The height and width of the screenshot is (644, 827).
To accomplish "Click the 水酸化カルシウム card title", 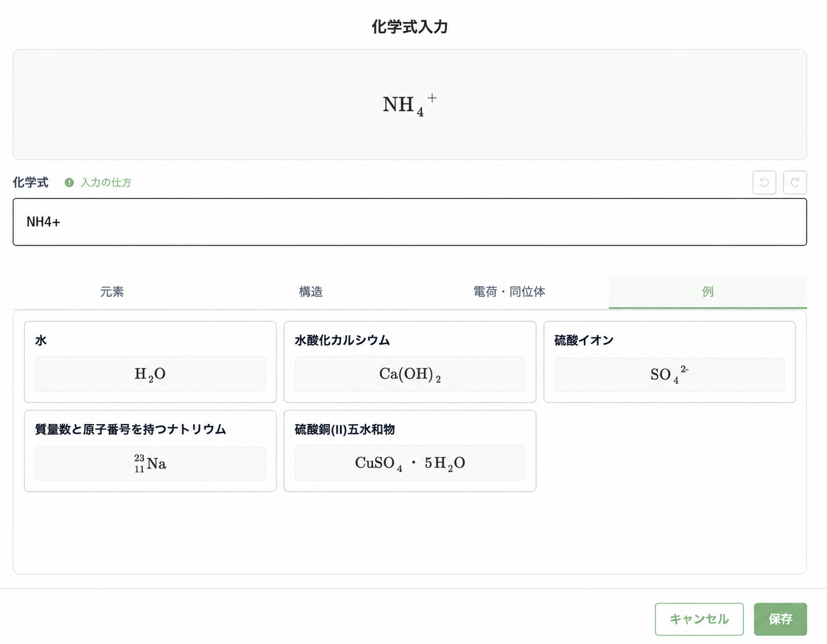I will pos(342,340).
